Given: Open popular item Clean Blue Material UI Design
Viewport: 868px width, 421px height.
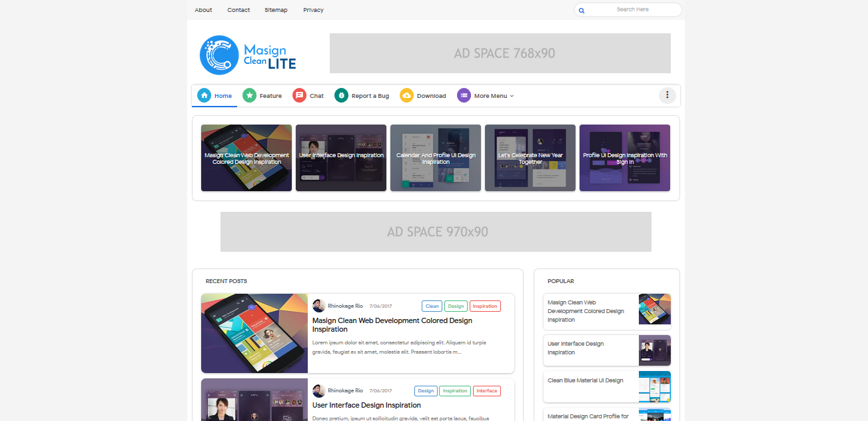Looking at the screenshot, I should (585, 380).
